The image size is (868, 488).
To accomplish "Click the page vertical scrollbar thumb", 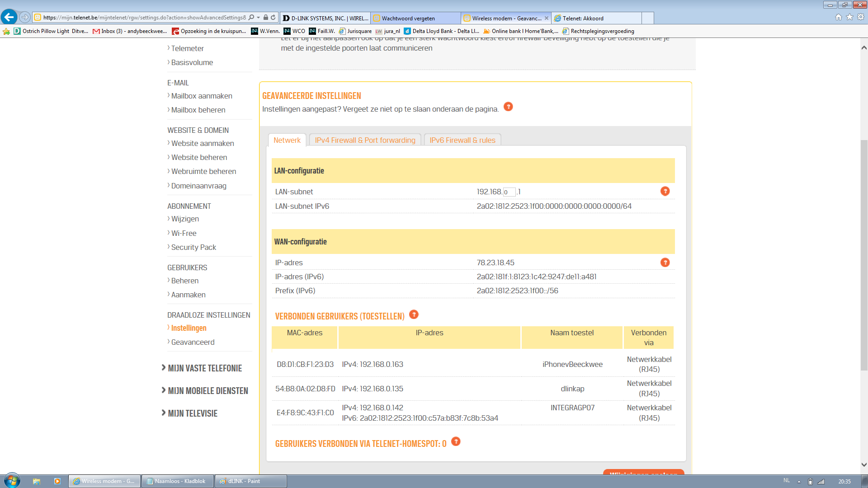I will (x=864, y=255).
